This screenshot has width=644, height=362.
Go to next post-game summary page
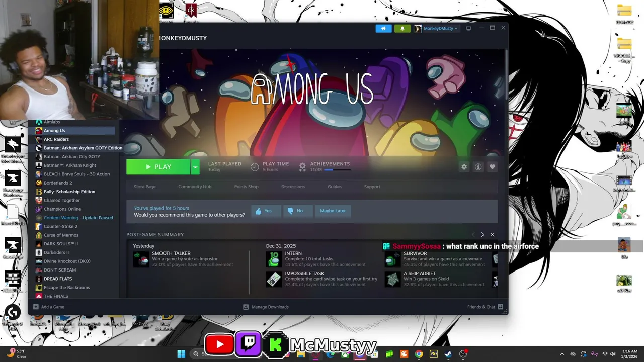click(x=482, y=235)
